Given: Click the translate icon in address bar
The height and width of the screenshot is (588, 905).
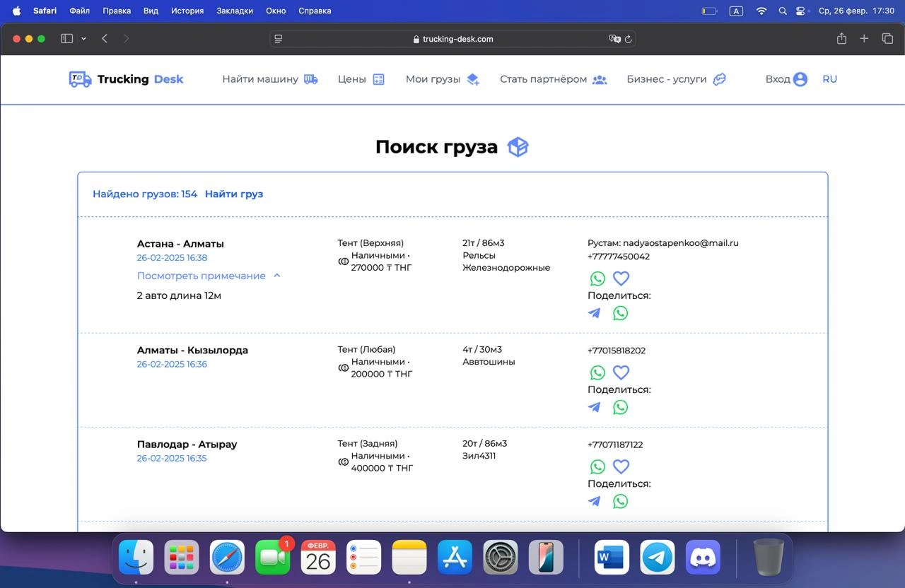Looking at the screenshot, I should [614, 39].
